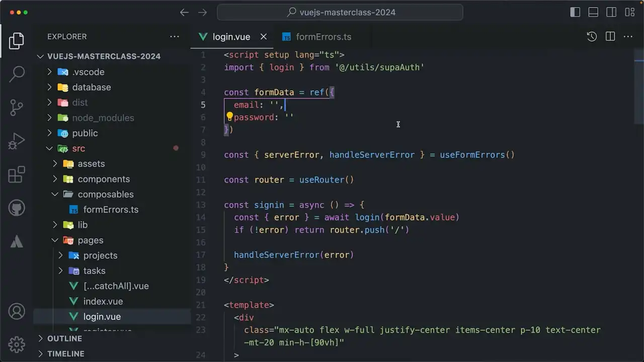
Task: Split the editor to the right
Action: point(610,37)
